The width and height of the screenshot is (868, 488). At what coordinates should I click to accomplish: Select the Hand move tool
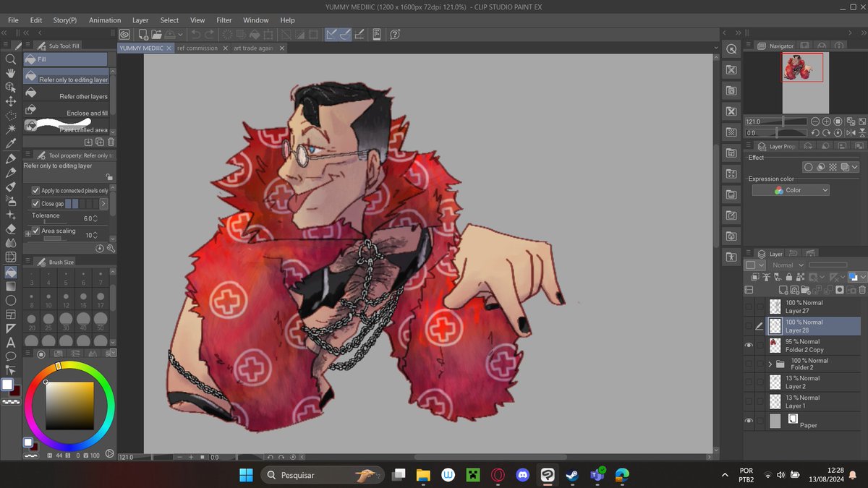[11, 73]
